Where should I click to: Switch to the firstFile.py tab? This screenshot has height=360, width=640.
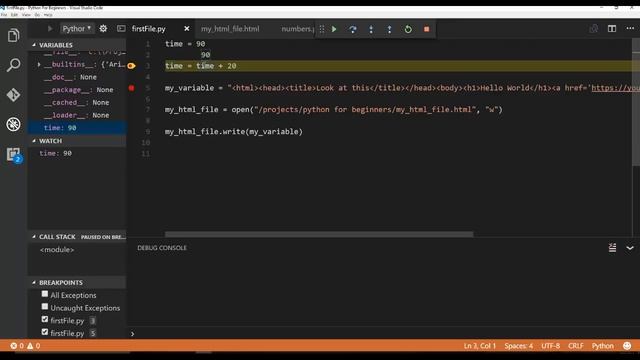[149, 29]
